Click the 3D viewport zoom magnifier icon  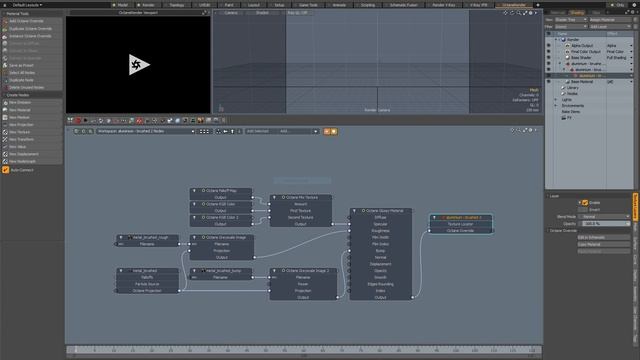coord(519,13)
